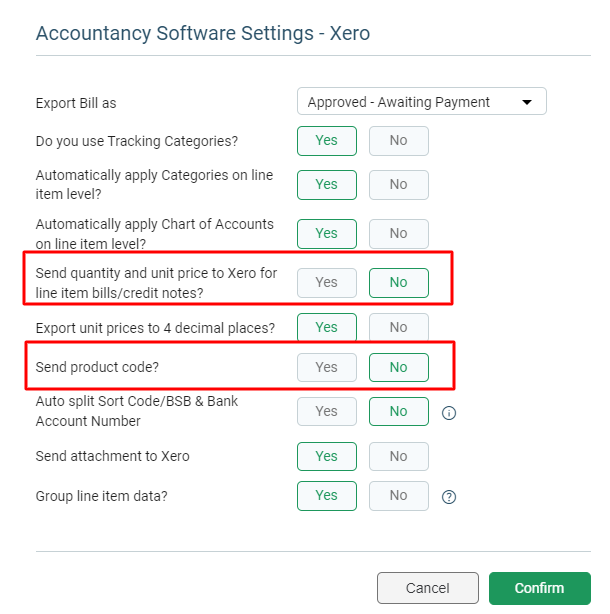Set Tracking Categories to No

click(x=399, y=141)
